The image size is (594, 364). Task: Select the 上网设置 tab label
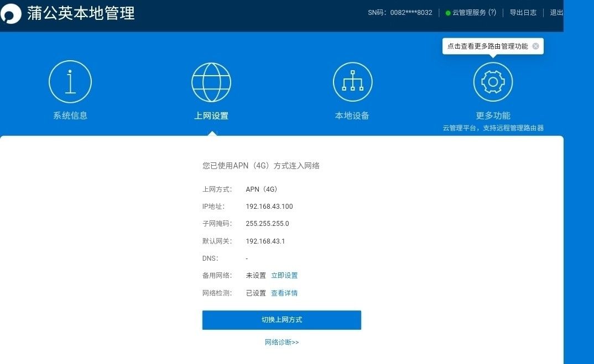coord(211,116)
